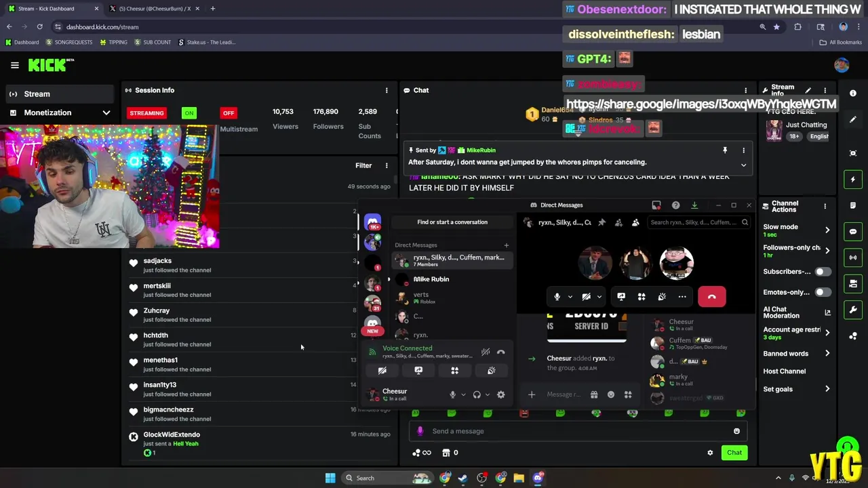The height and width of the screenshot is (488, 868).
Task: Open Followers-only chat settings arrow
Action: (x=827, y=251)
